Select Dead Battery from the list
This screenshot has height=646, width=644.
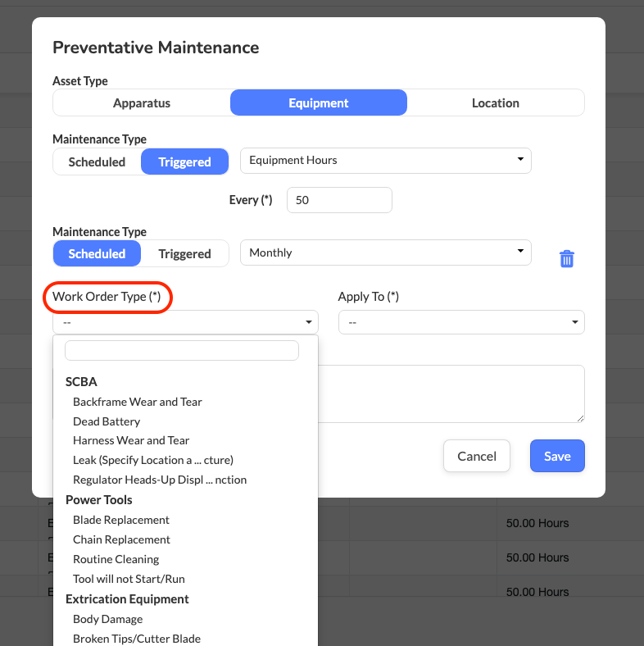coord(107,421)
